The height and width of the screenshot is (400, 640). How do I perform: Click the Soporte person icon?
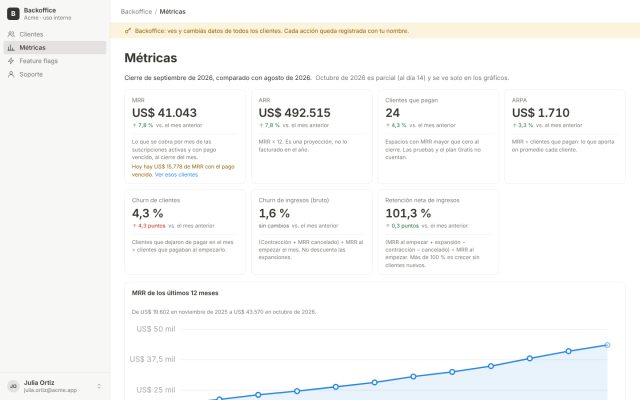pos(11,74)
